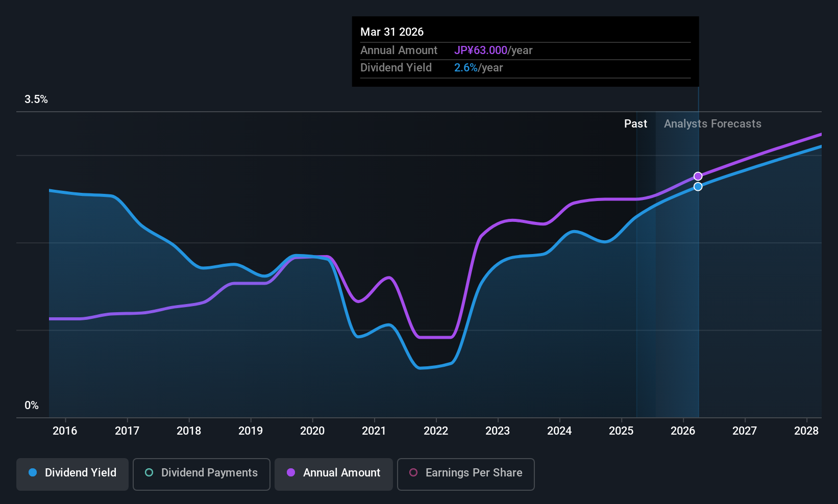Click the 2023 x-axis label
Viewport: 838px width, 504px height.
point(498,431)
